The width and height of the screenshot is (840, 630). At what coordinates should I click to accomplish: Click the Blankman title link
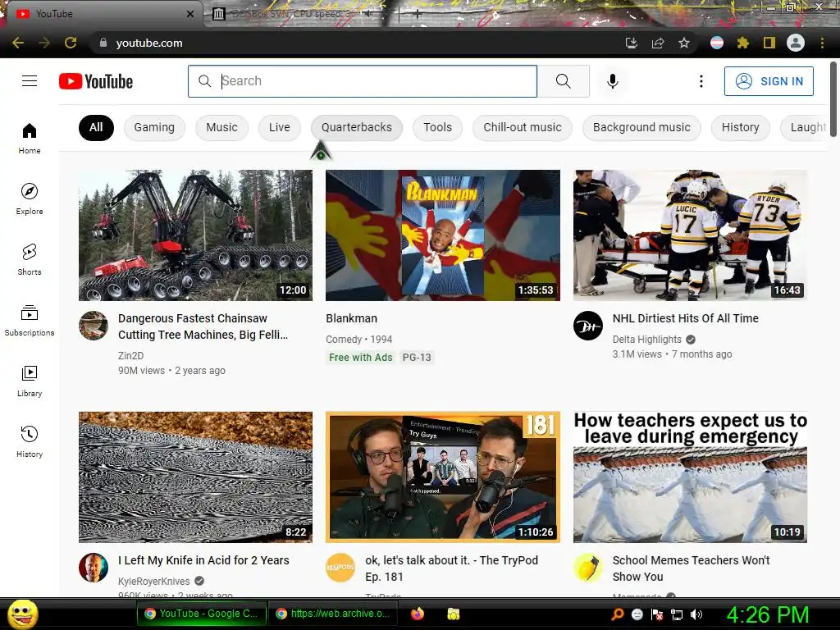(x=351, y=318)
